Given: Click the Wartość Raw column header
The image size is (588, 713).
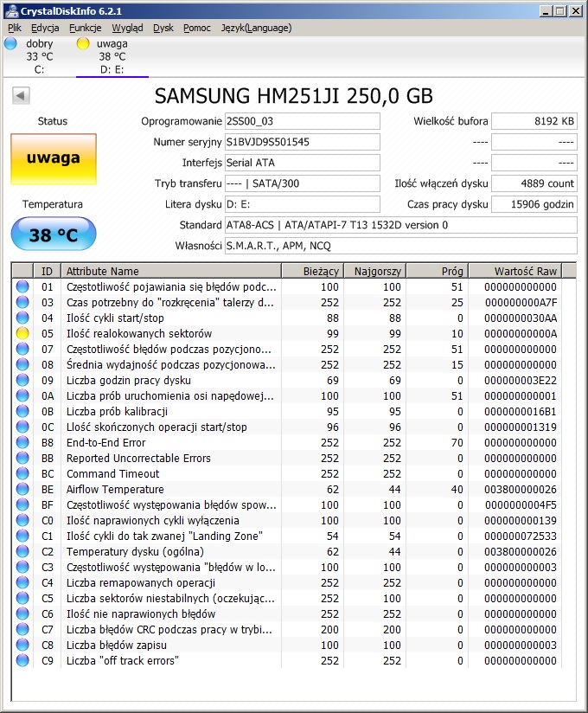Looking at the screenshot, I should point(515,271).
